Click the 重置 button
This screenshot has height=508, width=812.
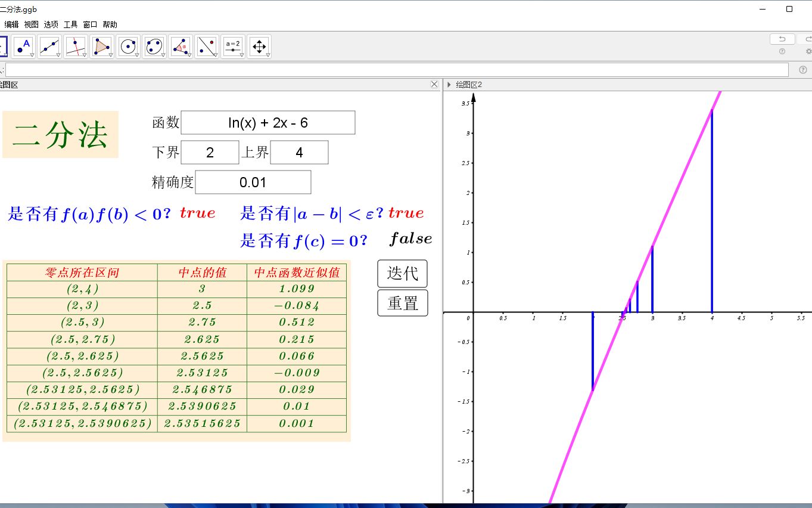[x=402, y=303]
